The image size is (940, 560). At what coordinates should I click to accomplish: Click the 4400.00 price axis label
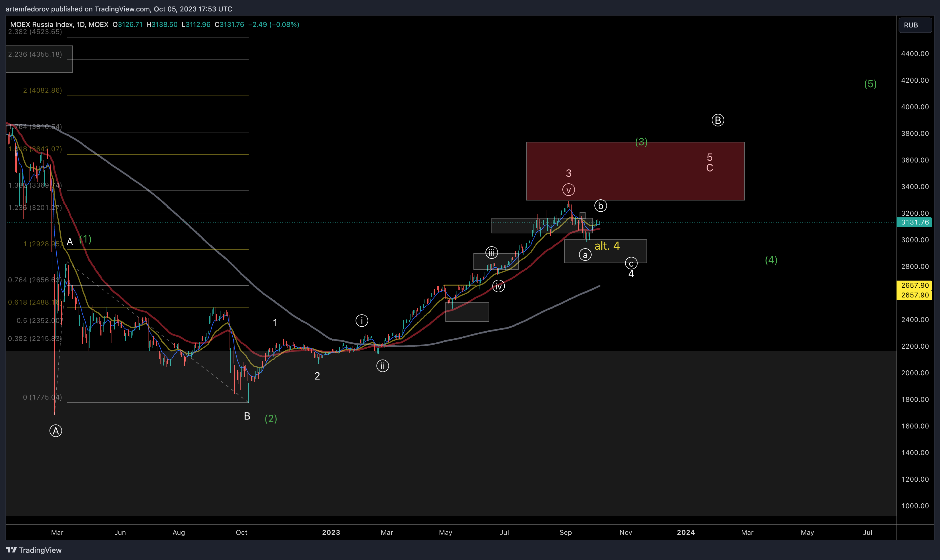click(915, 53)
